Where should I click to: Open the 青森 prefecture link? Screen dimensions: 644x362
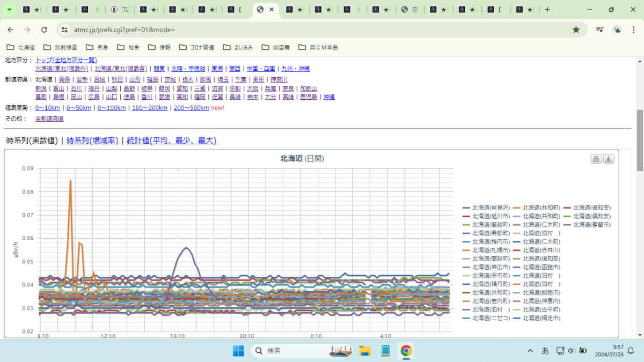tap(64, 79)
